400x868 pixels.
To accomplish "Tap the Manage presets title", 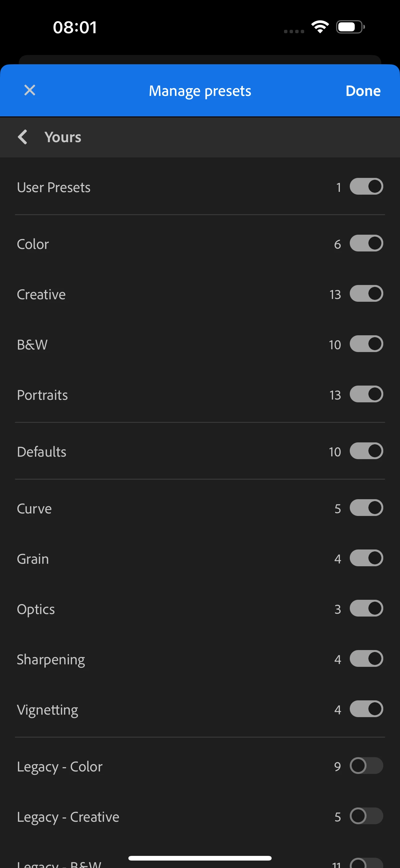I will point(200,91).
